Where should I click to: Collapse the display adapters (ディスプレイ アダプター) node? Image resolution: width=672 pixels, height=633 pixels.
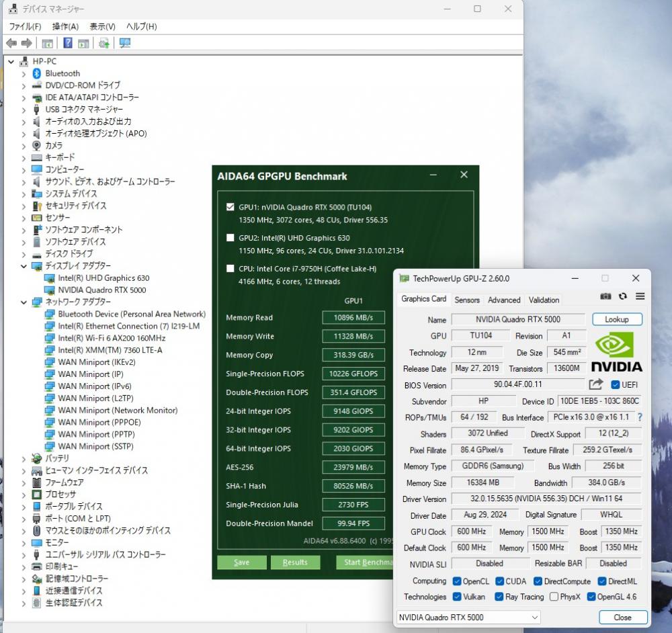click(x=24, y=266)
